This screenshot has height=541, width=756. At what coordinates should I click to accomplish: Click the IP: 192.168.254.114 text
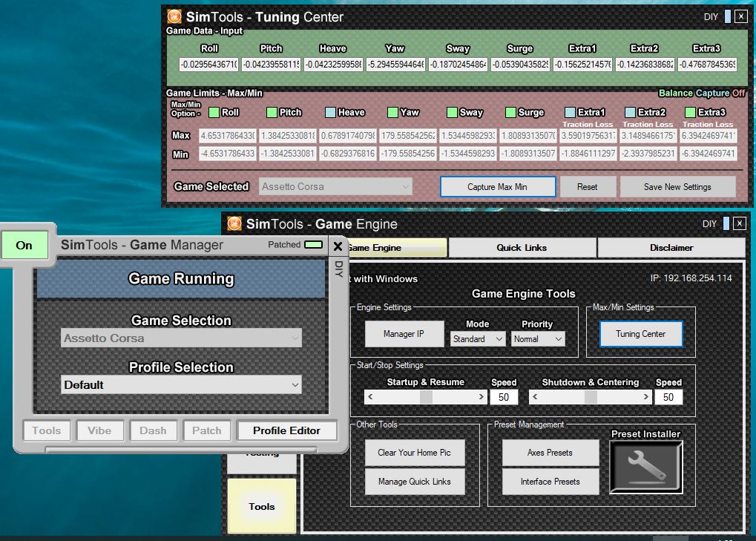[x=691, y=278]
